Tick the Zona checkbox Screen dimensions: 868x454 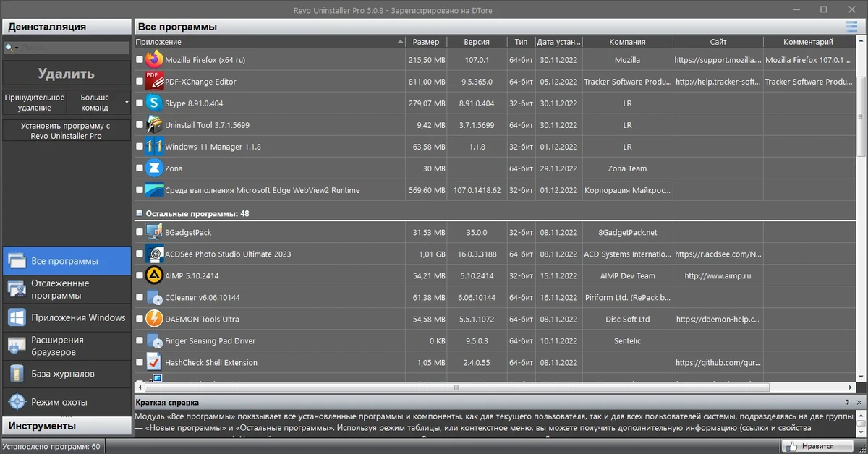click(x=140, y=168)
